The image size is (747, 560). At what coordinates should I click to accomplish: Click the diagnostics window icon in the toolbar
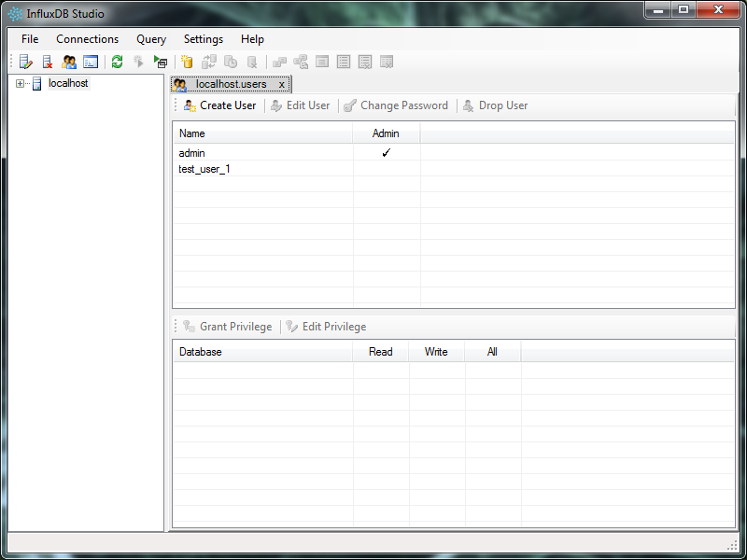(91, 62)
